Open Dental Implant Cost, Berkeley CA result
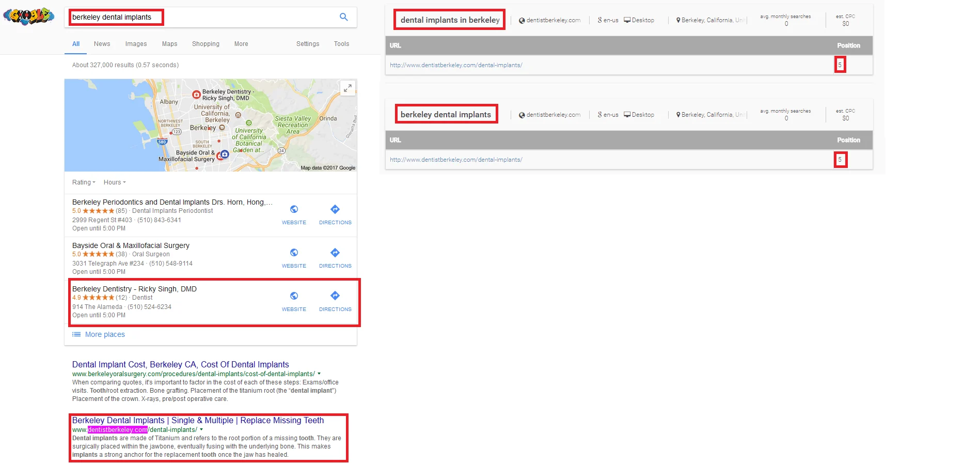980x464 pixels. [181, 364]
